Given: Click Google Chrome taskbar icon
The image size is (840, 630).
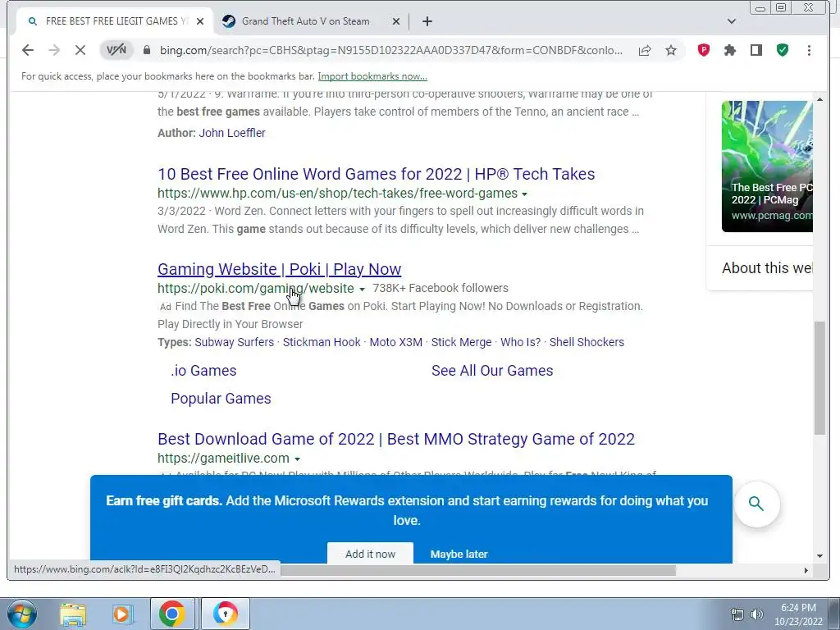Looking at the screenshot, I should pyautogui.click(x=172, y=614).
